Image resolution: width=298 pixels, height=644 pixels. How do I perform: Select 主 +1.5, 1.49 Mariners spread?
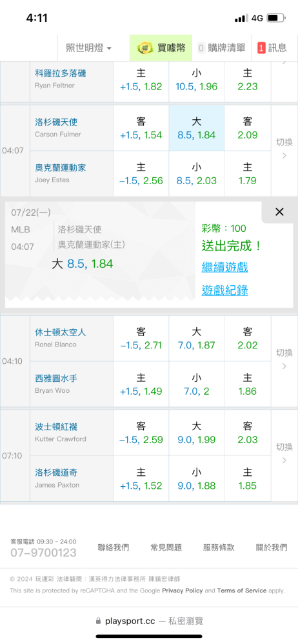pyautogui.click(x=141, y=384)
